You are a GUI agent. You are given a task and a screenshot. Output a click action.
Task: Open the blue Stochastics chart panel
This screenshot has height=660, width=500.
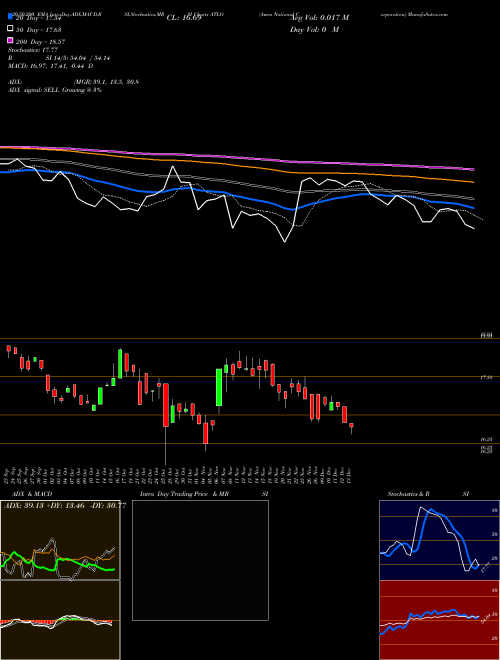tap(439, 540)
